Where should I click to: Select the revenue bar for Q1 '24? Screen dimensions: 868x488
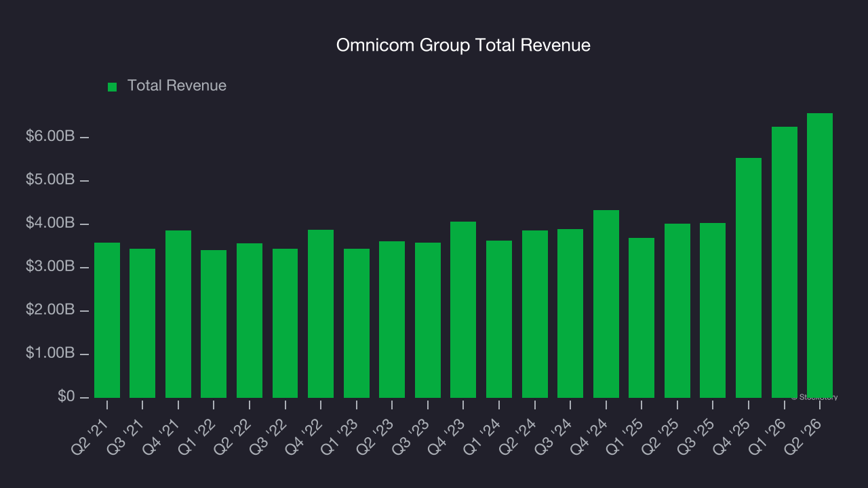coord(499,319)
